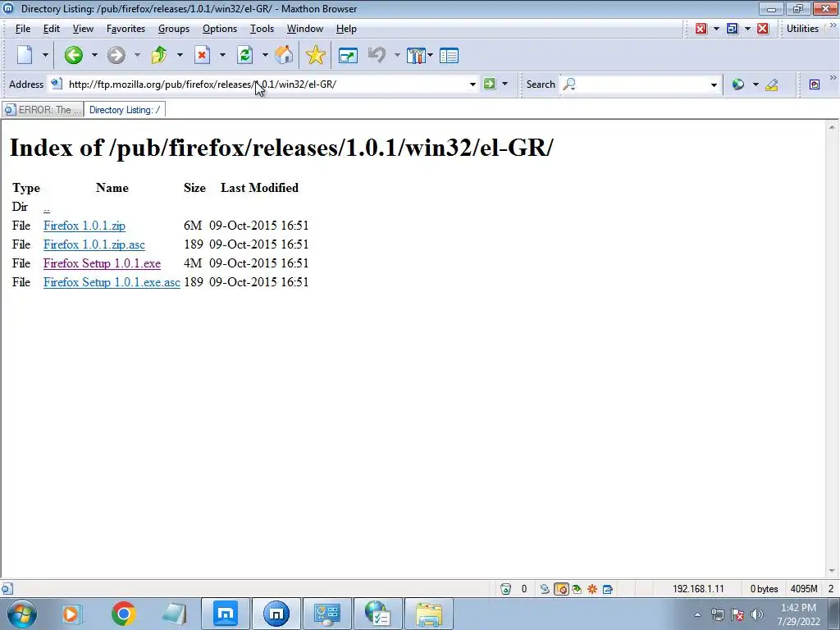Image resolution: width=840 pixels, height=630 pixels.
Task: Expand the Up level dropdown arrow
Action: click(x=180, y=55)
